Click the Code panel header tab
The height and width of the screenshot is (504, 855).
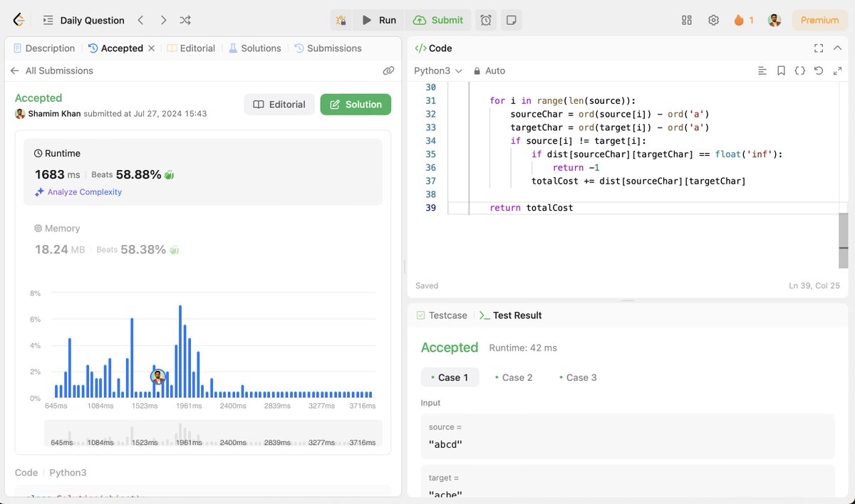[433, 48]
